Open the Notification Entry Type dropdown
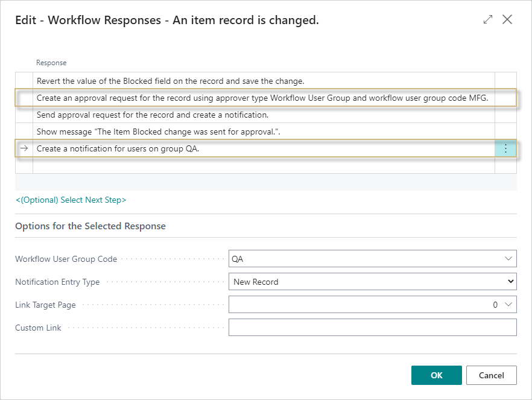This screenshot has height=400, width=532. tap(510, 281)
